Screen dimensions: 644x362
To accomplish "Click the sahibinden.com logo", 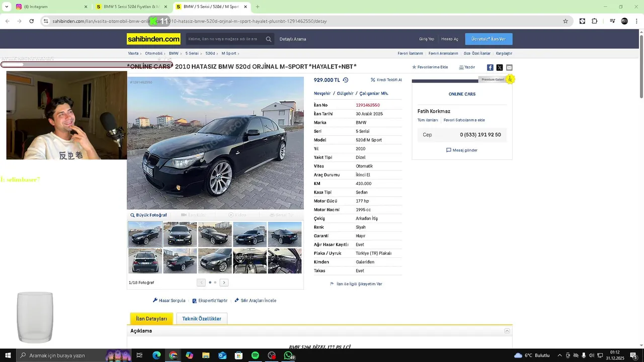I will point(153,39).
